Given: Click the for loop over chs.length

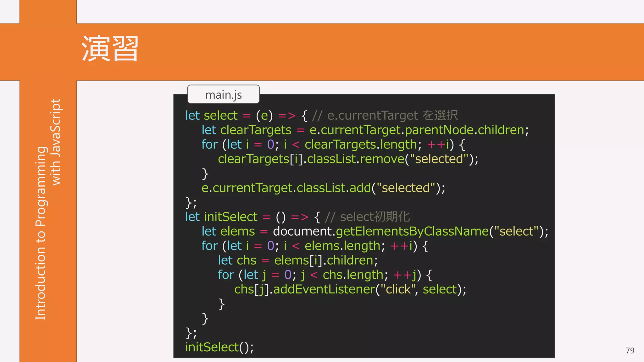Looking at the screenshot, I should [x=325, y=275].
